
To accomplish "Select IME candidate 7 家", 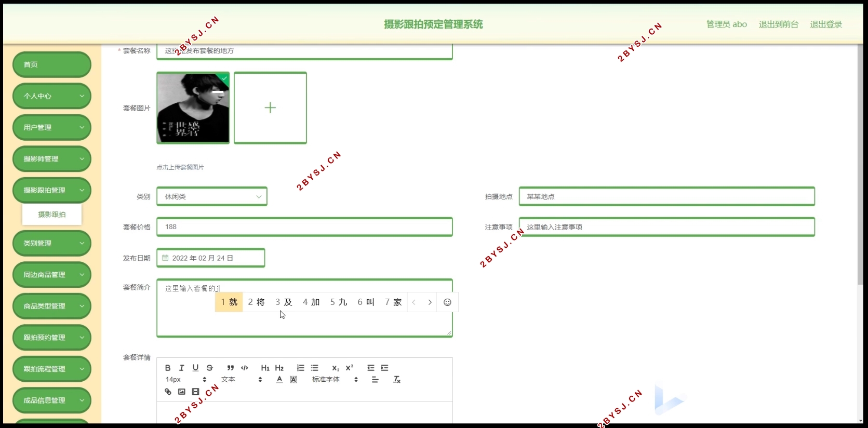I will [393, 302].
